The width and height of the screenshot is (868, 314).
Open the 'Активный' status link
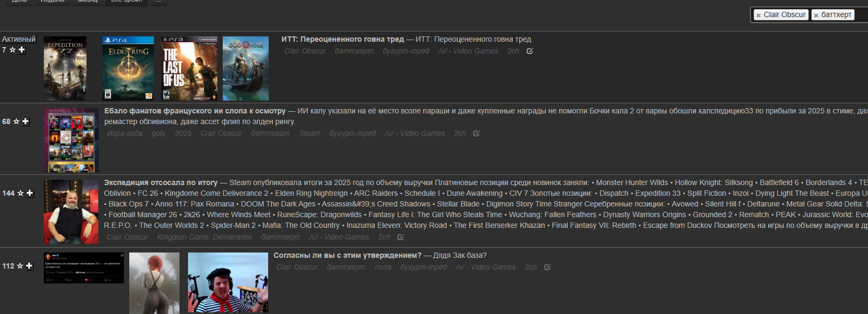(19, 39)
